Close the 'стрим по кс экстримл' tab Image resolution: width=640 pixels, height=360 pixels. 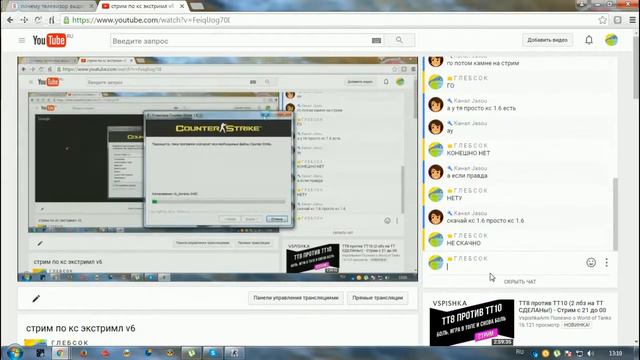(182, 6)
